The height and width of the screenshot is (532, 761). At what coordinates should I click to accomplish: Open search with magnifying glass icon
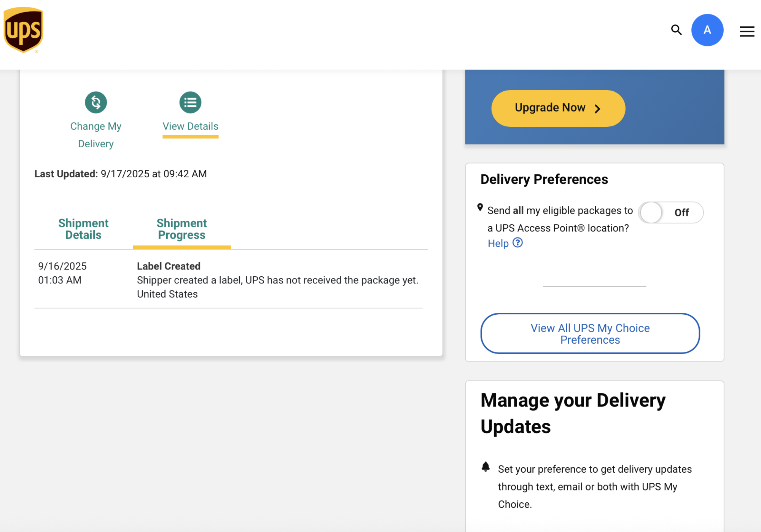pos(676,30)
